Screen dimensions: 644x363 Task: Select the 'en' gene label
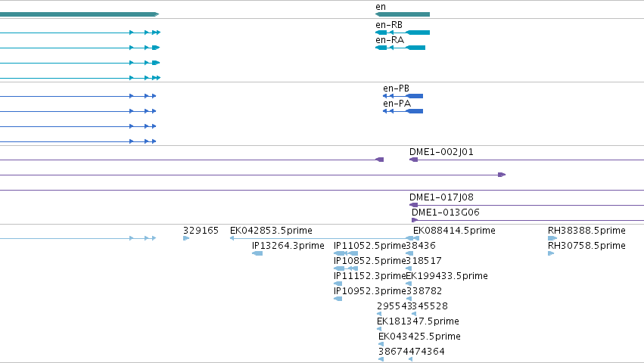[381, 7]
